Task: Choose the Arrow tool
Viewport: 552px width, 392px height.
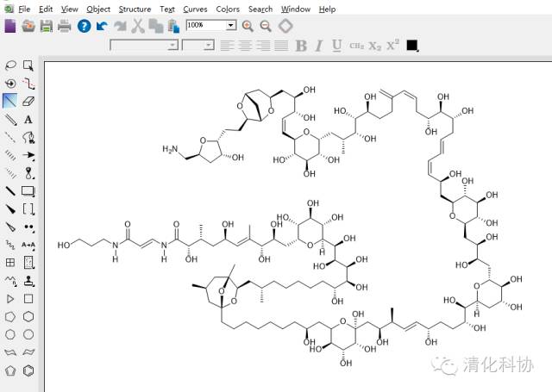Action: click(28, 155)
